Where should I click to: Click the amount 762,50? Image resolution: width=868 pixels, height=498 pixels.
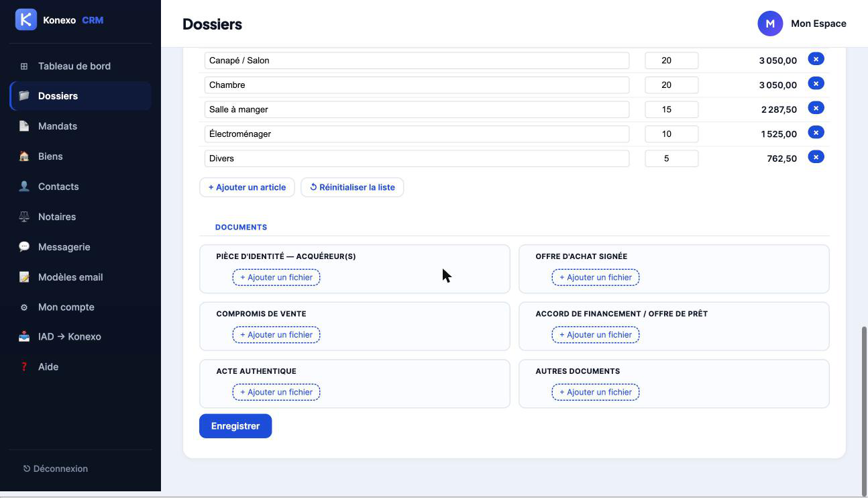coord(781,158)
